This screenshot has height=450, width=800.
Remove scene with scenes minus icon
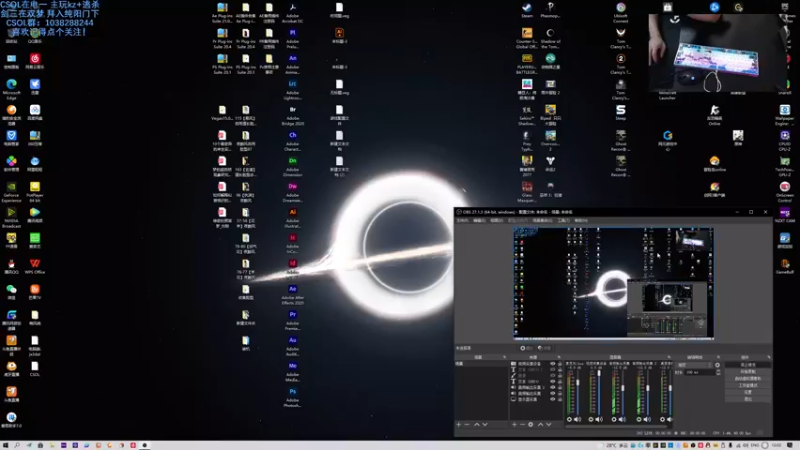[x=467, y=424]
